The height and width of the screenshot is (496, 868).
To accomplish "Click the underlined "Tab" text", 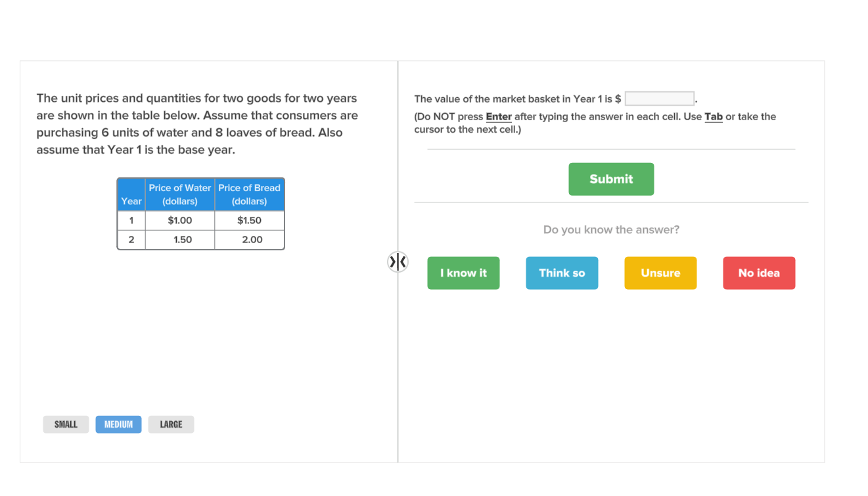I will [x=714, y=116].
